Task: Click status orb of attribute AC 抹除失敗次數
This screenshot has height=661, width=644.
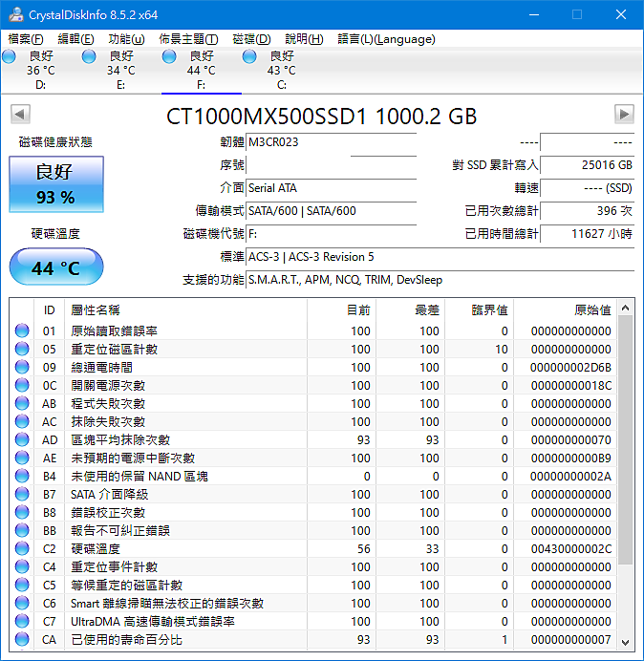Action: click(x=22, y=421)
